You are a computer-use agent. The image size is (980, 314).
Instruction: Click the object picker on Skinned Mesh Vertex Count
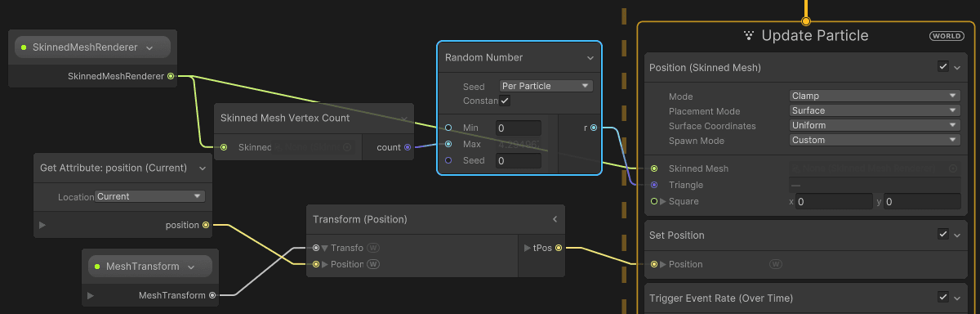tap(347, 147)
